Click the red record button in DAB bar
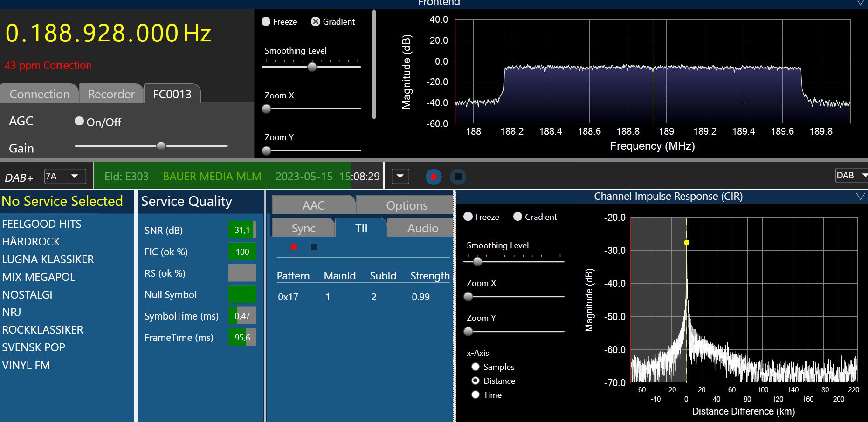The height and width of the screenshot is (422, 868). click(x=434, y=177)
